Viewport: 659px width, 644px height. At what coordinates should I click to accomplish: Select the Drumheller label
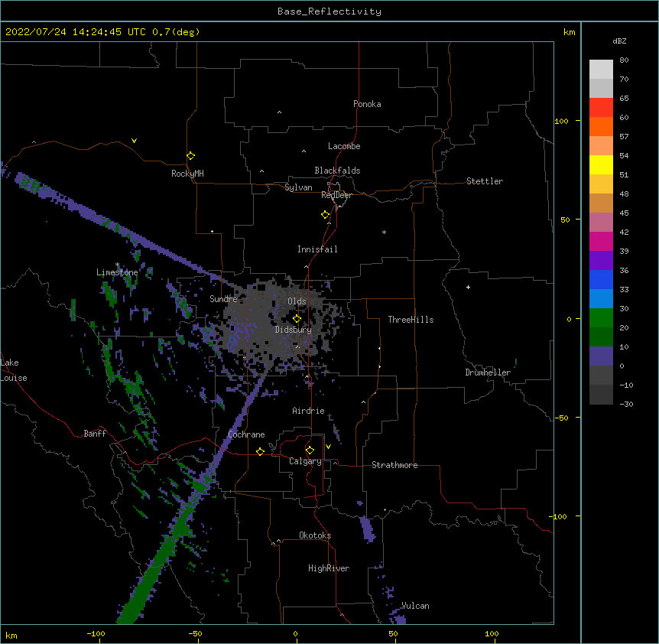point(488,372)
